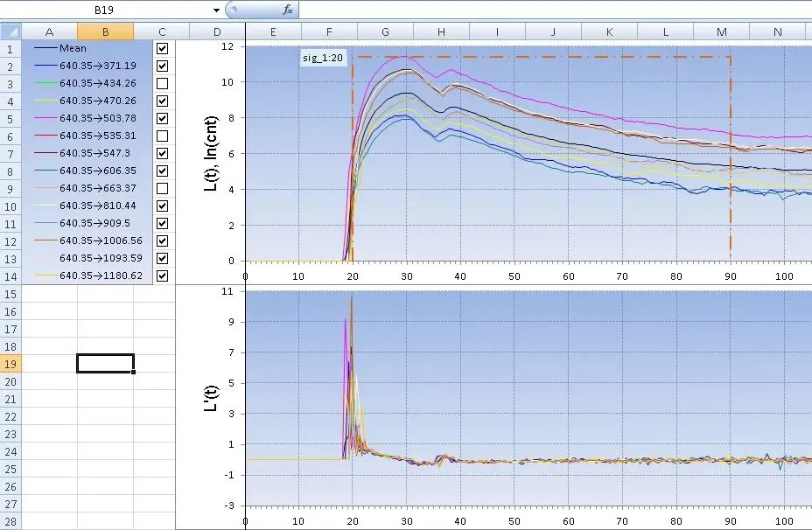The height and width of the screenshot is (530, 812).
Task: Click the select-all corner triangle
Action: click(x=10, y=31)
